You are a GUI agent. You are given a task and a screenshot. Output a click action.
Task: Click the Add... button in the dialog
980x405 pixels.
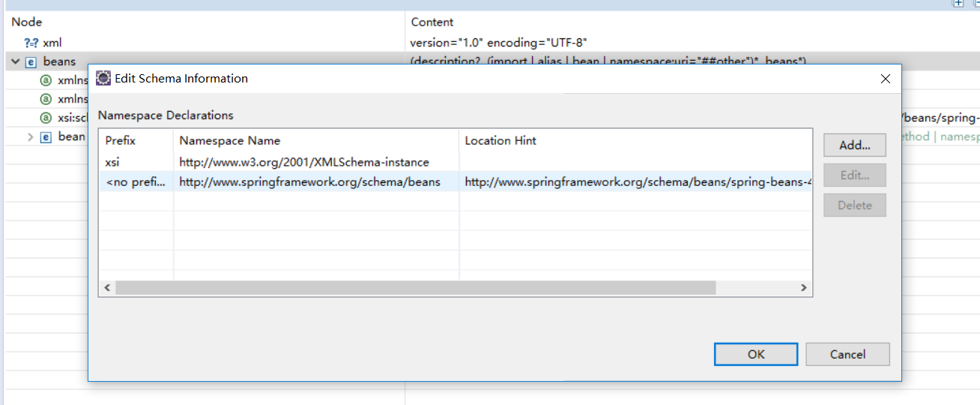tap(855, 145)
